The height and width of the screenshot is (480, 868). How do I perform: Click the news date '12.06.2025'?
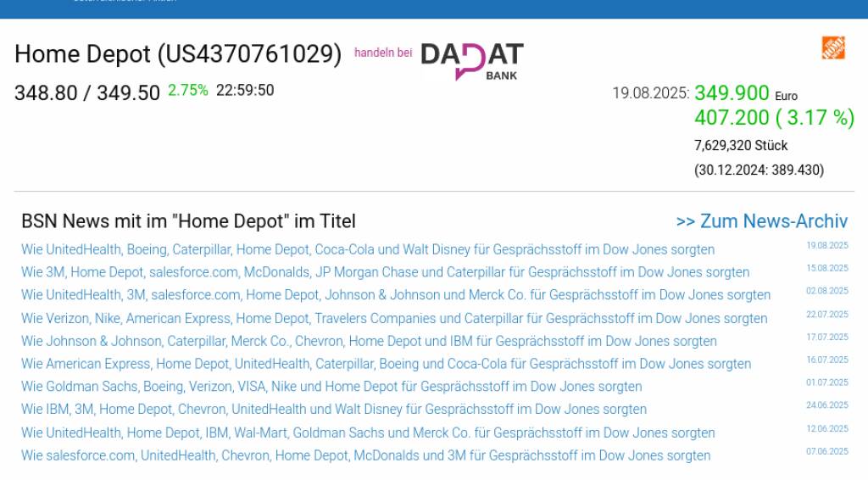pyautogui.click(x=827, y=428)
